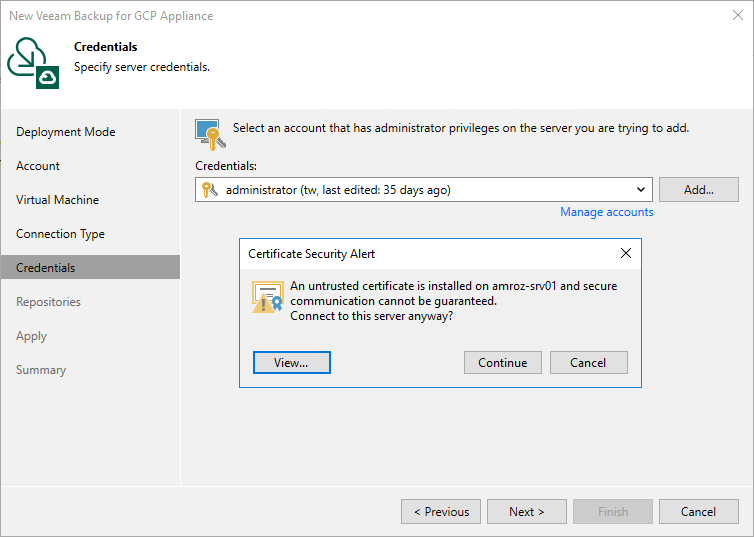The width and height of the screenshot is (754, 537).
Task: Click the Veeam cloud appliance wizard icon
Action: (x=33, y=63)
